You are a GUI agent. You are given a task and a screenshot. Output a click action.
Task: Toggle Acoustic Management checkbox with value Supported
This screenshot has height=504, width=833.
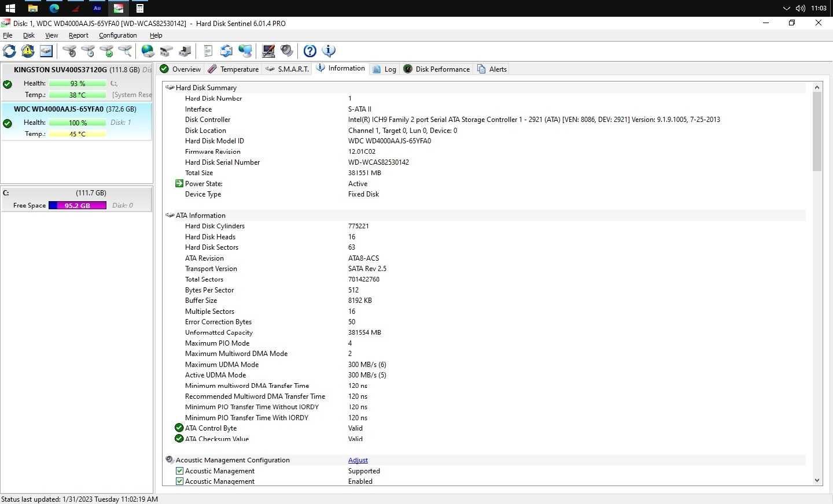(x=179, y=470)
